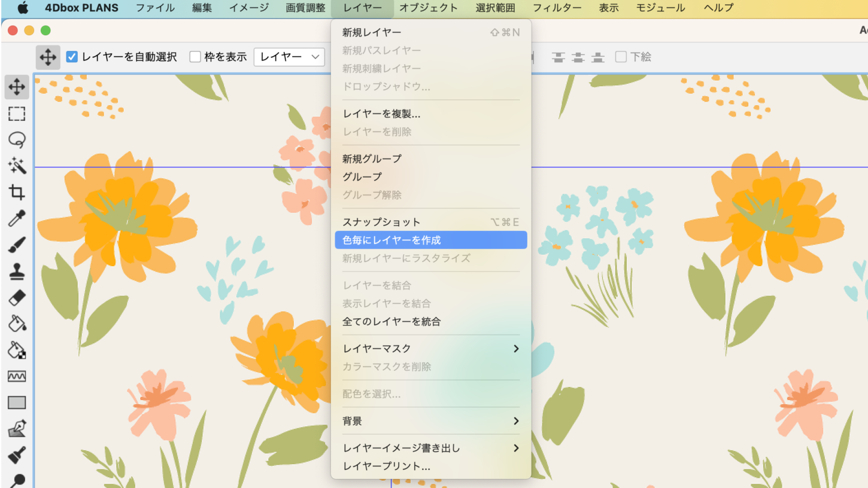868x488 pixels.
Task: Expand the 背景 submenu
Action: coord(430,421)
